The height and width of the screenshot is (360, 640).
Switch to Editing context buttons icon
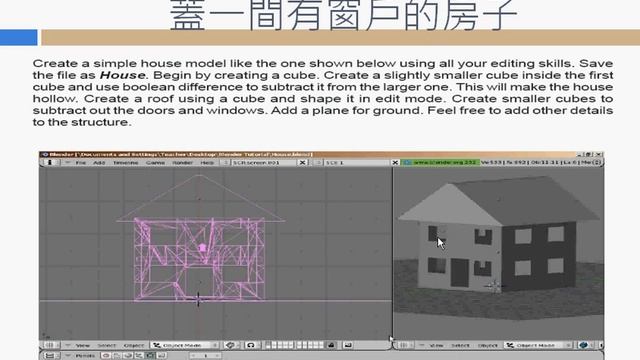pos(150,356)
